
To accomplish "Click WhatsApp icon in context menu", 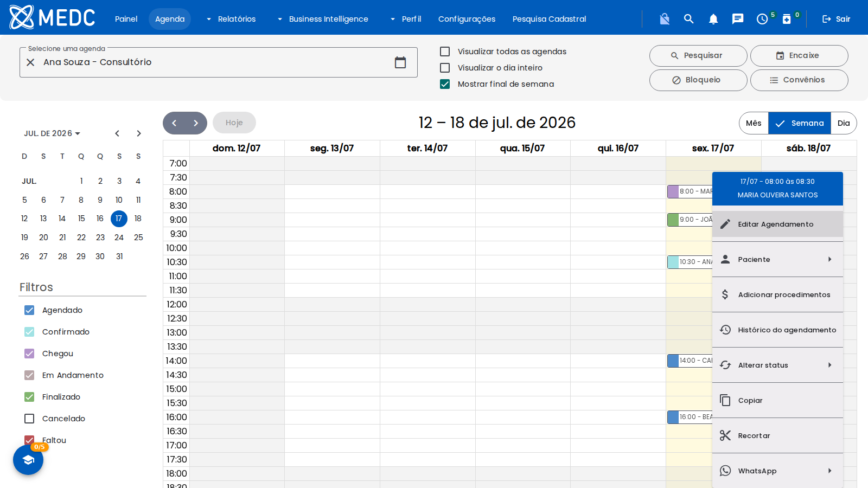I will click(x=725, y=471).
